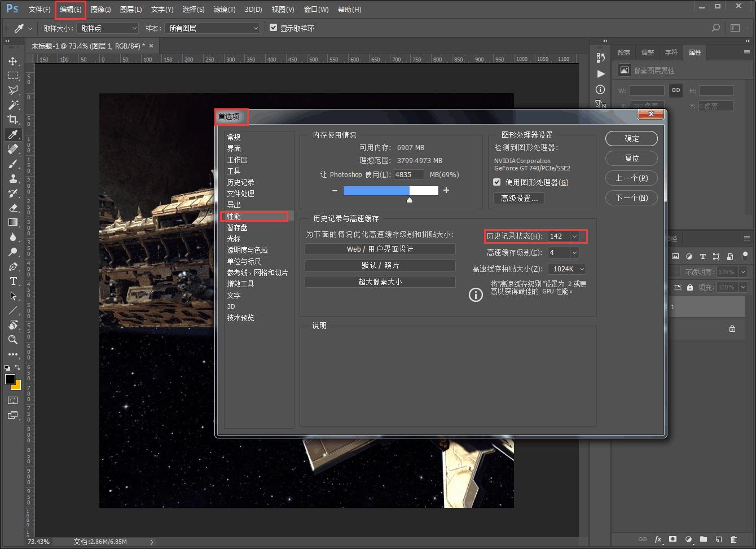Toggle 使用图形处理器 checkbox

tap(497, 182)
